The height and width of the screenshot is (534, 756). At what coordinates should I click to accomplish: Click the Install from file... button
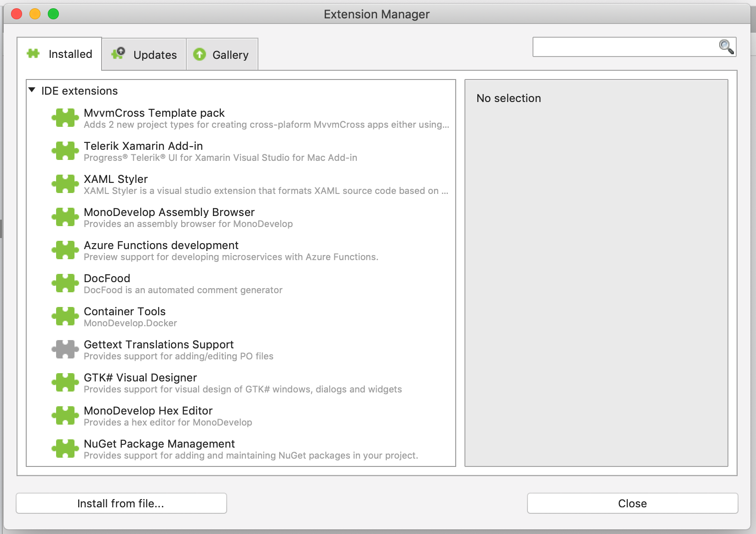[121, 503]
